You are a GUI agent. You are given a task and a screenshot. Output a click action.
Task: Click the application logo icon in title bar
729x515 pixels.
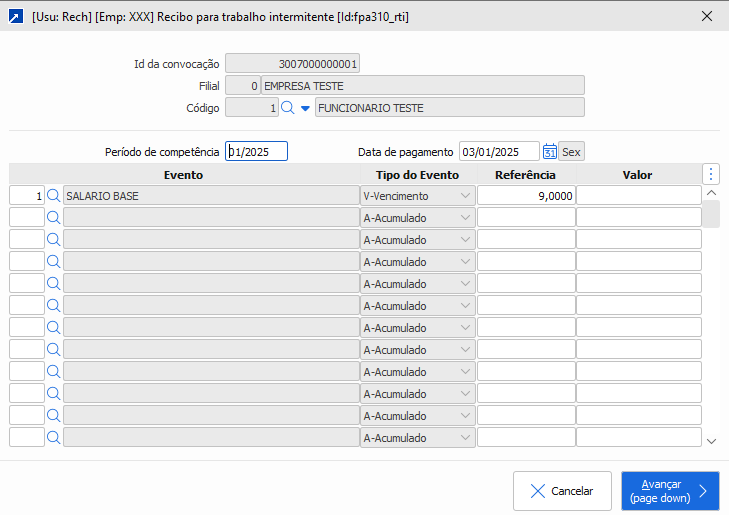[x=15, y=17]
